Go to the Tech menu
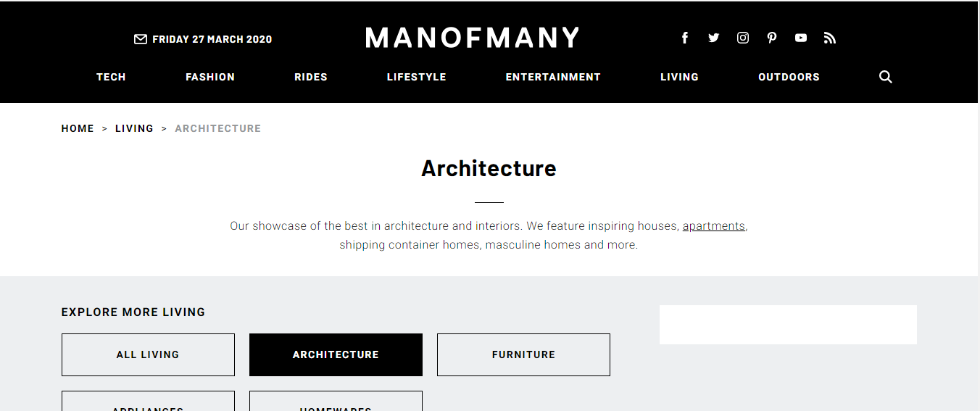This screenshot has height=411, width=980. (111, 77)
